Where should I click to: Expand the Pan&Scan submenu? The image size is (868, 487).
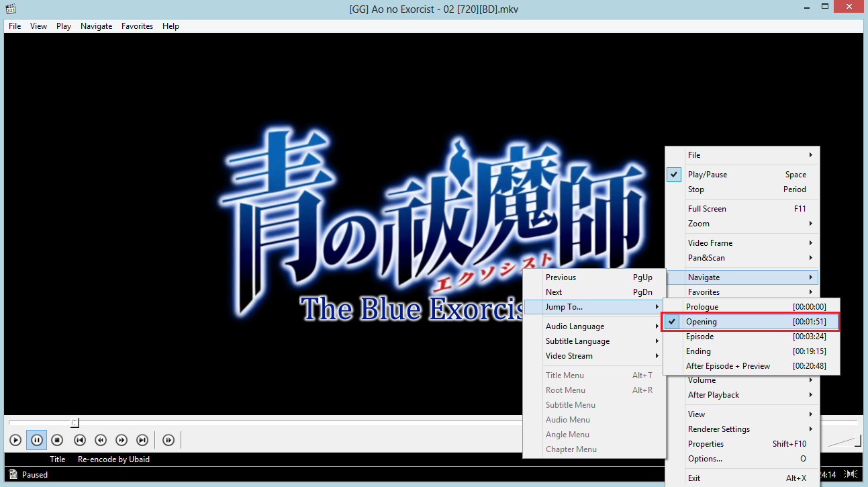742,258
